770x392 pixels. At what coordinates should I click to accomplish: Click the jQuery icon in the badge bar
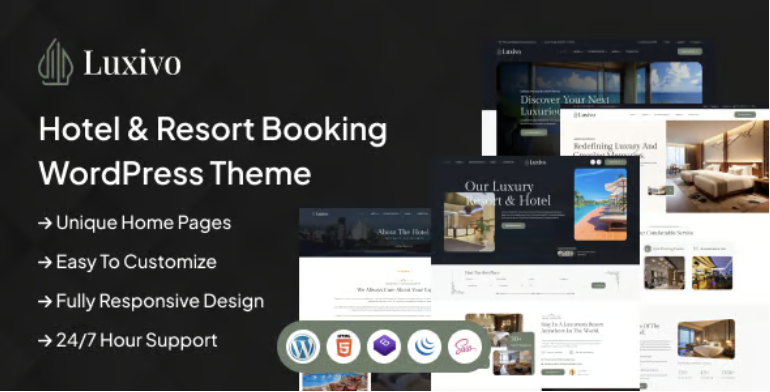pos(424,347)
